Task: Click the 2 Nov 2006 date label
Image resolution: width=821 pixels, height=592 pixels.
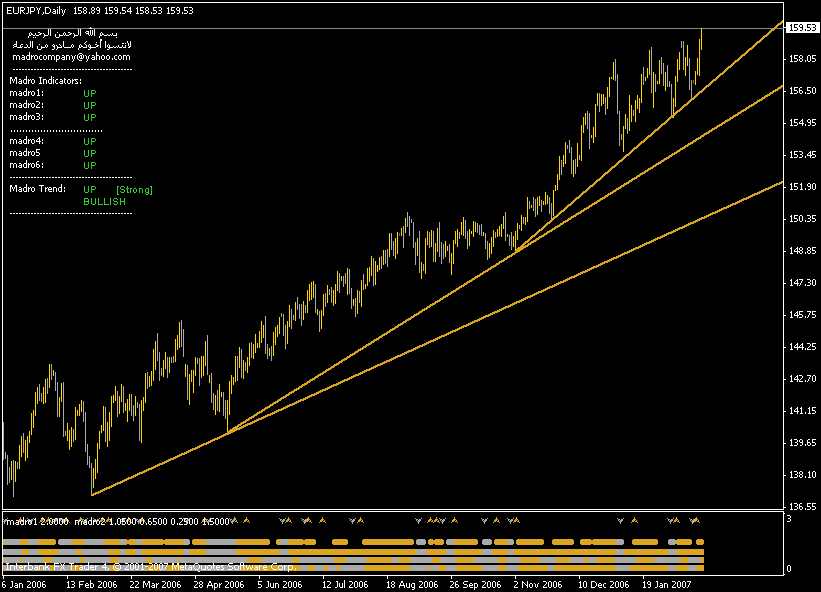Action: [537, 584]
